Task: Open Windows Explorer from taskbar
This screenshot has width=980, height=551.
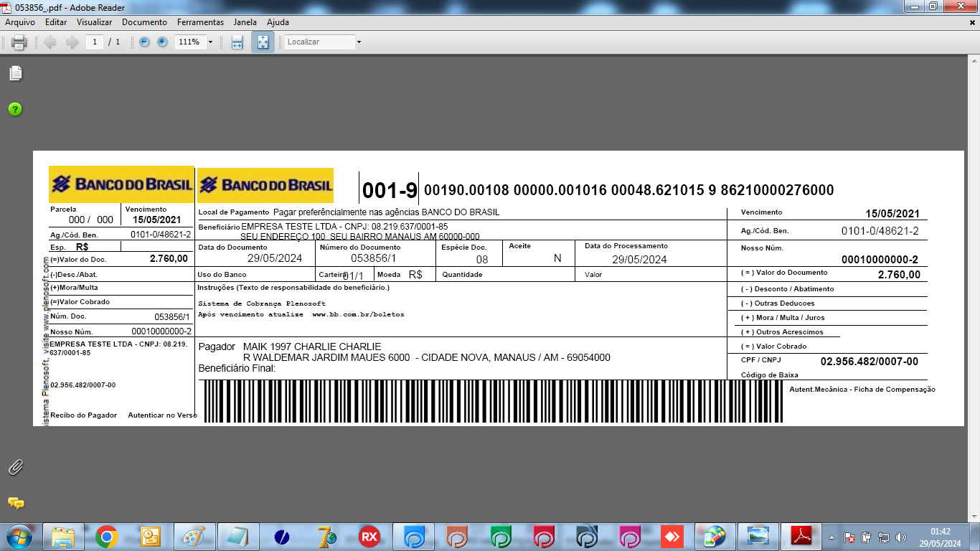Action: click(63, 536)
